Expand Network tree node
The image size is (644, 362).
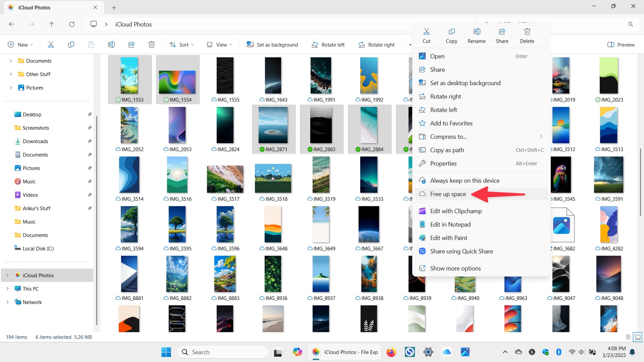click(7, 302)
